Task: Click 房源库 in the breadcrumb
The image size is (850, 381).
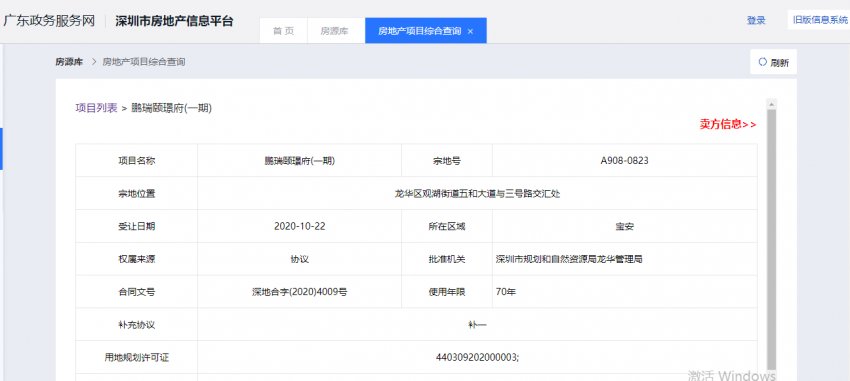Action: (x=69, y=62)
